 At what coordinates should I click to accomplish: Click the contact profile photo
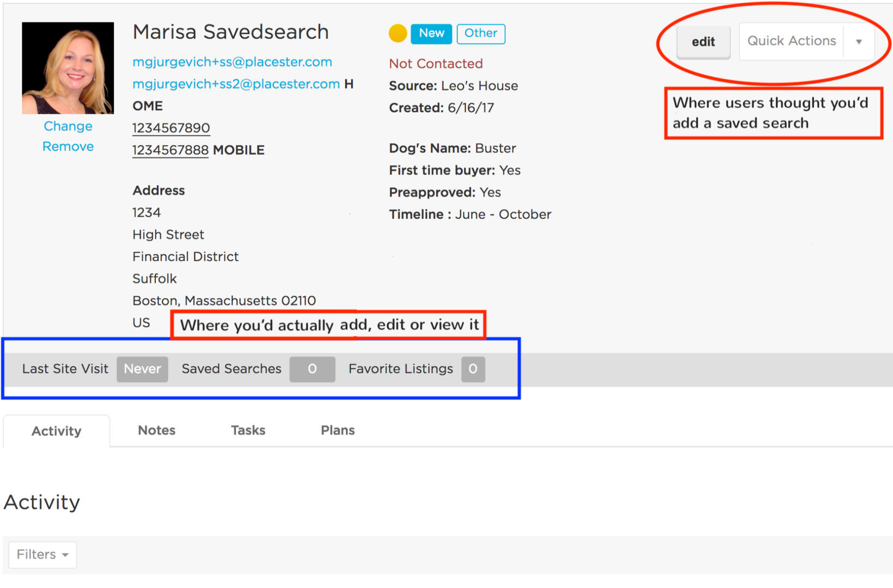coord(68,68)
